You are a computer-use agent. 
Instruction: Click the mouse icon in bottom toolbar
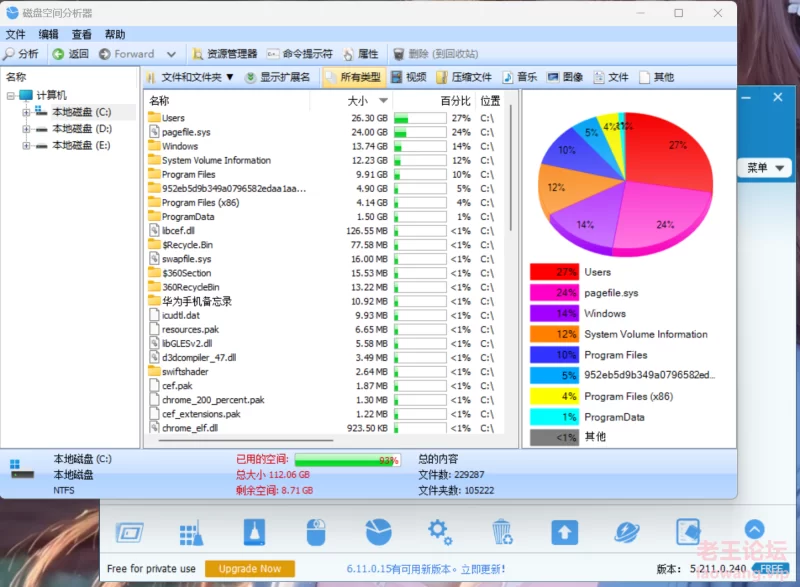tap(316, 533)
